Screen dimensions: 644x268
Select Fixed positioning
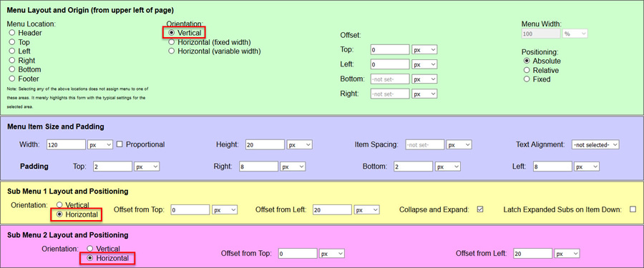527,79
